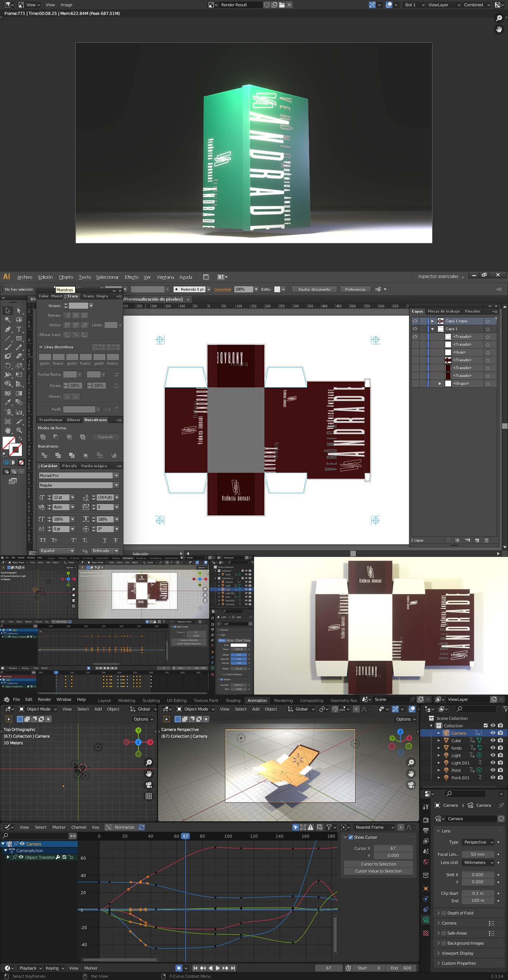Select the Hand tool in Illustrator
Viewport: 508px width, 980px height.
(7, 430)
